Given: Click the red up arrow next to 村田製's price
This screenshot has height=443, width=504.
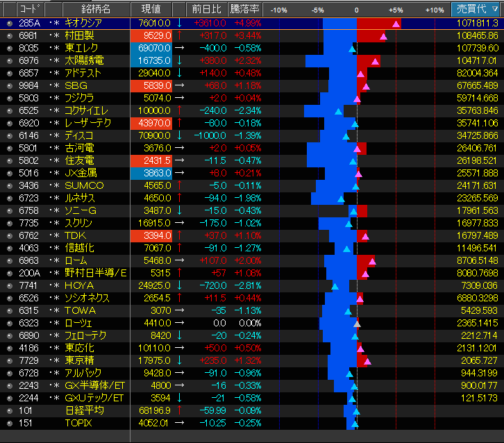Looking at the screenshot, I should (179, 35).
